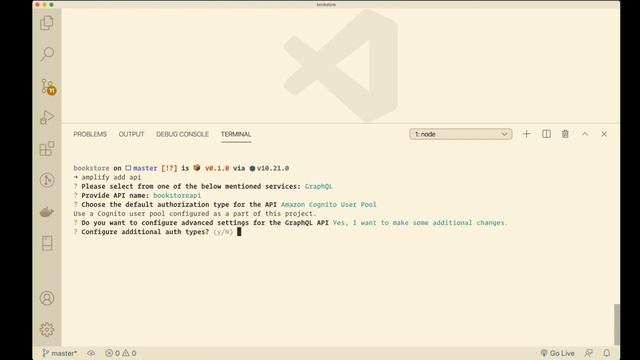Maximize panel with up chevron

pyautogui.click(x=585, y=134)
